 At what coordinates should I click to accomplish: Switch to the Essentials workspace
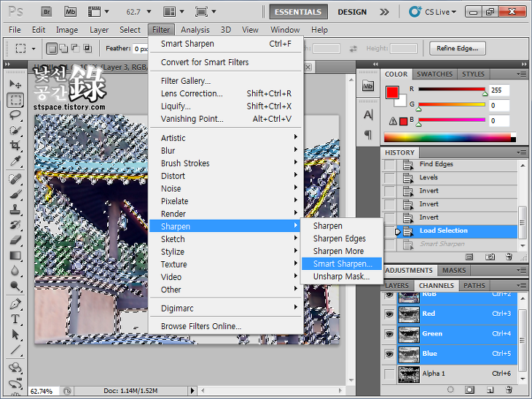(298, 12)
